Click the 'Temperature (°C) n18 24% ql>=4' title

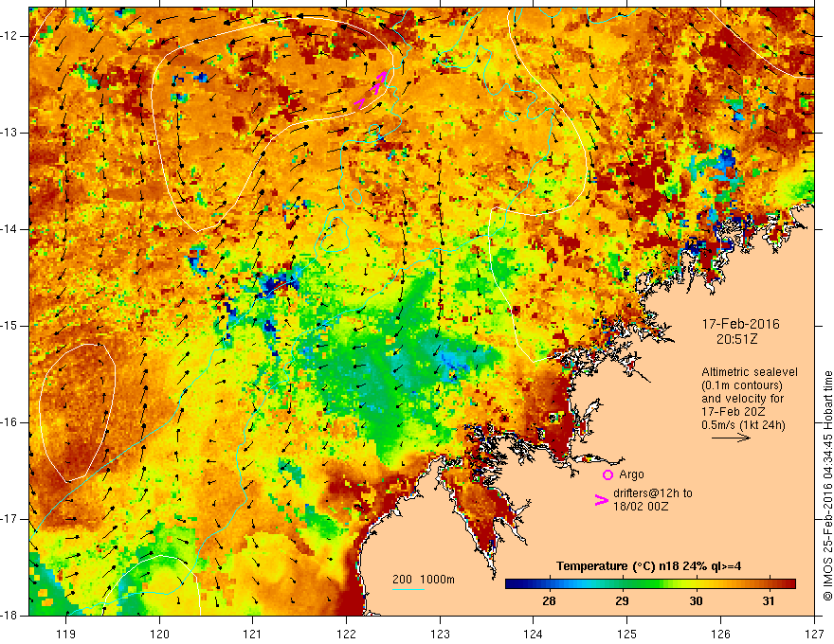(648, 566)
